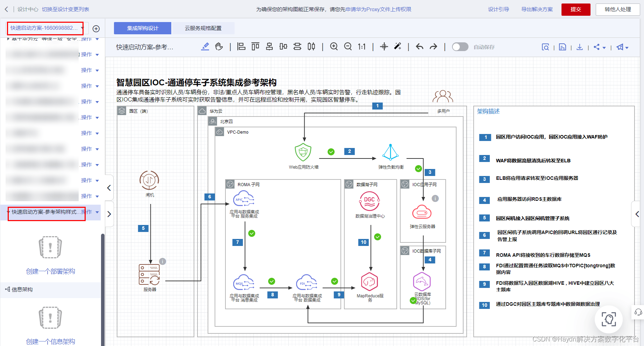644x346 pixels.
Task: Click the align top icon
Action: coord(255,47)
